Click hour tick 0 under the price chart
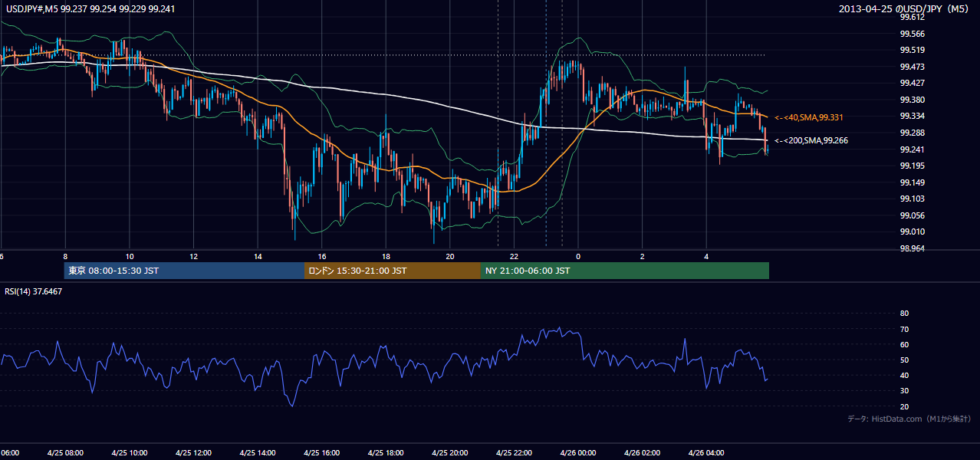The width and height of the screenshot is (980, 460). pos(578,256)
